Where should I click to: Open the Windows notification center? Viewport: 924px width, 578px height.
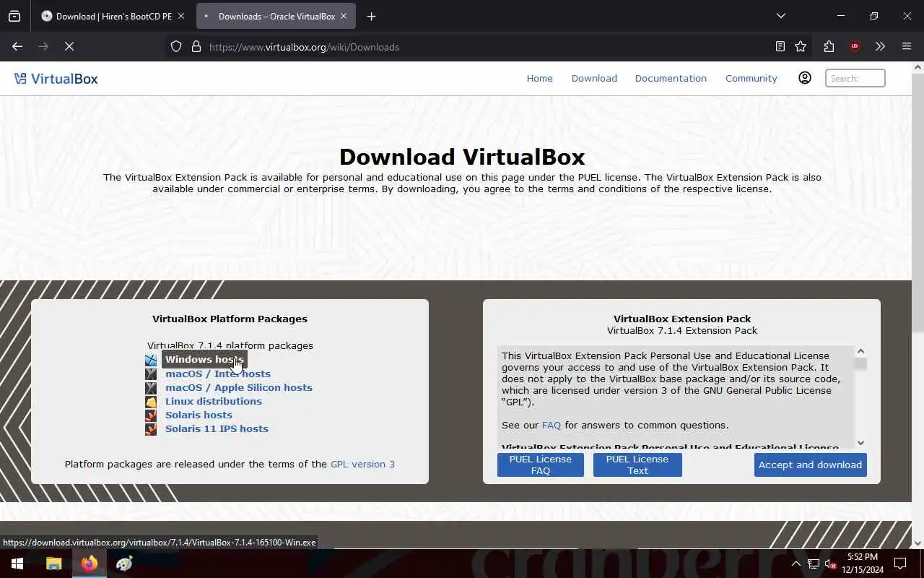click(x=900, y=564)
